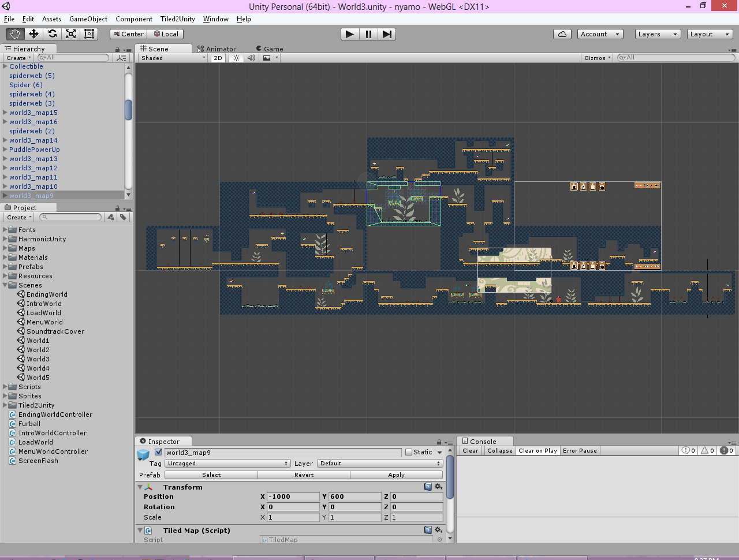Select the Hand tool
Viewport: 739px width, 560px height.
tap(15, 34)
